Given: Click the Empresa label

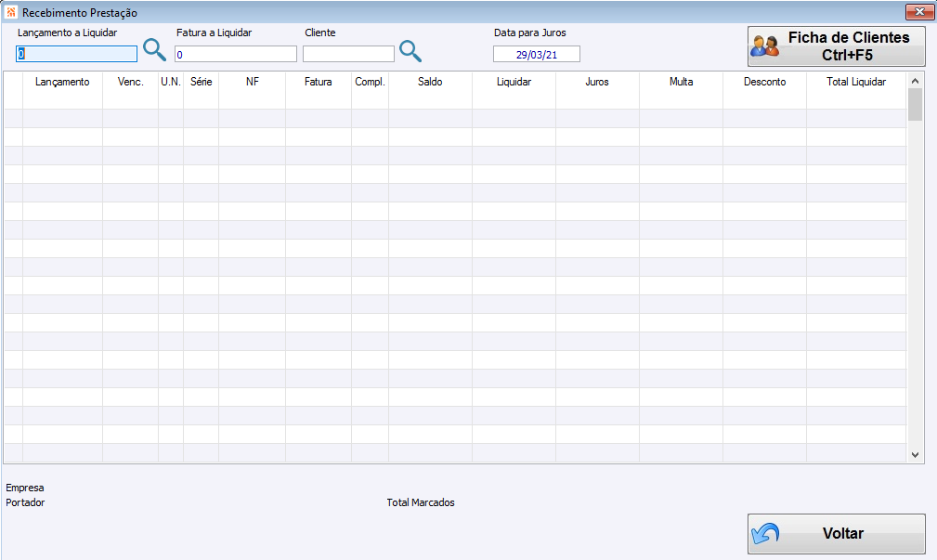Looking at the screenshot, I should pos(25,488).
